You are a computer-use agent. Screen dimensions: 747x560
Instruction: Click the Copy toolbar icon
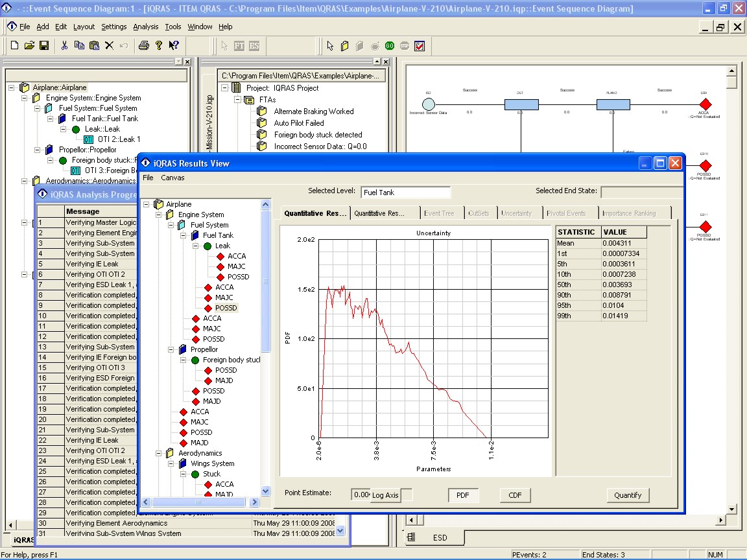point(79,46)
